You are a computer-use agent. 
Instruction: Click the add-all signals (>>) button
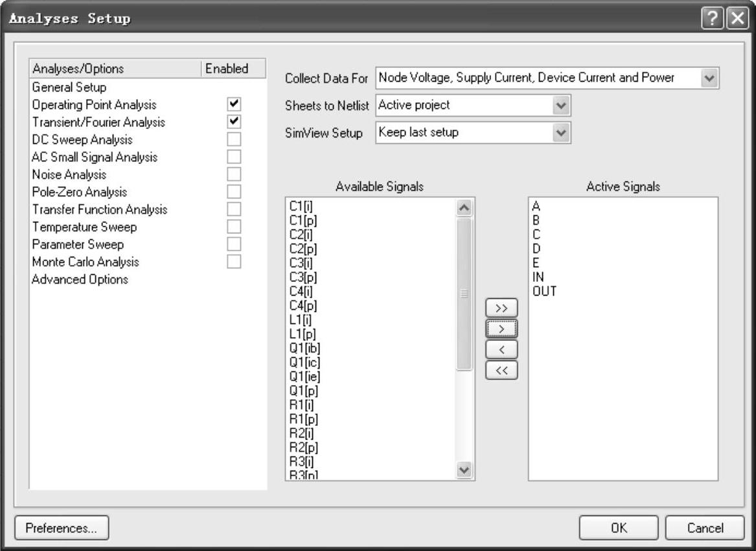click(x=501, y=307)
